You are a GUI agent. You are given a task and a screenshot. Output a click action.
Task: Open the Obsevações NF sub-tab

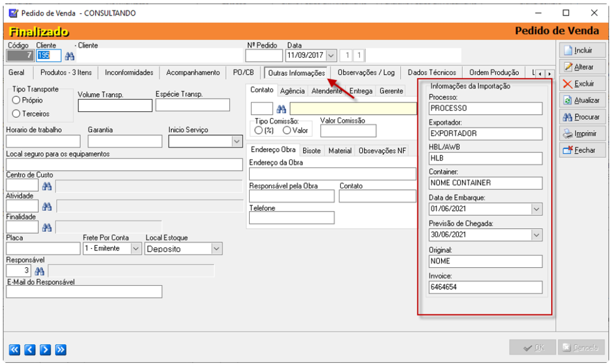382,151
